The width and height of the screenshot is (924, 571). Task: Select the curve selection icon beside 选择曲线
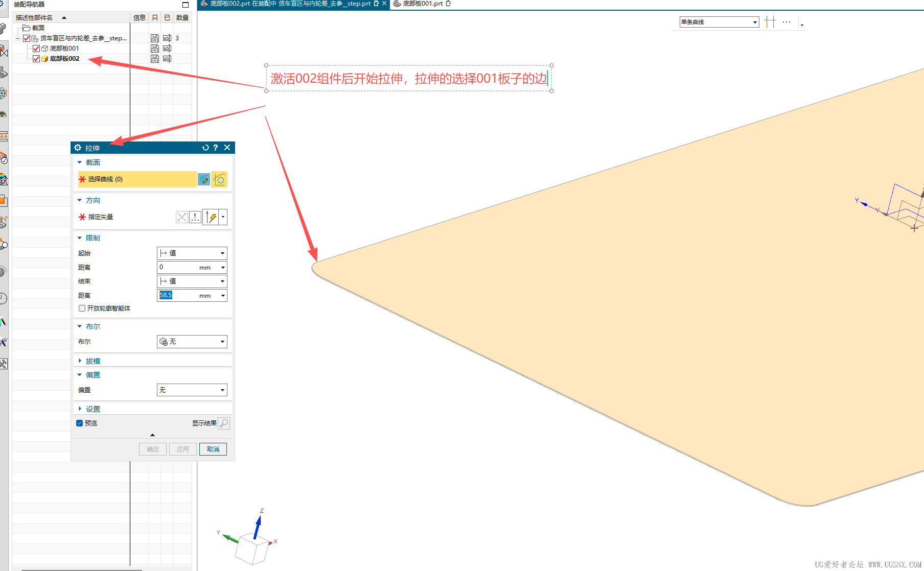219,179
